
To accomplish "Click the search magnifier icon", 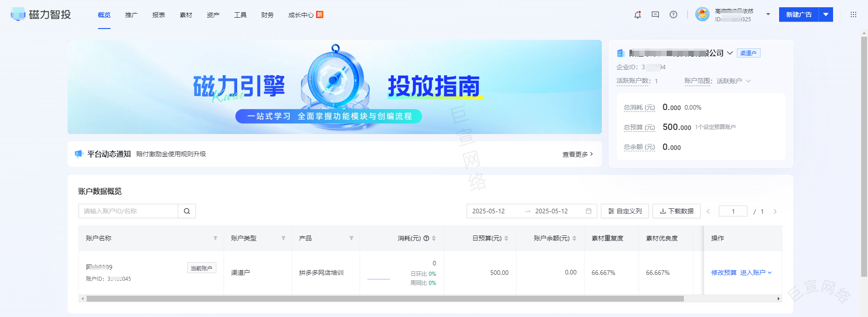I will point(187,211).
